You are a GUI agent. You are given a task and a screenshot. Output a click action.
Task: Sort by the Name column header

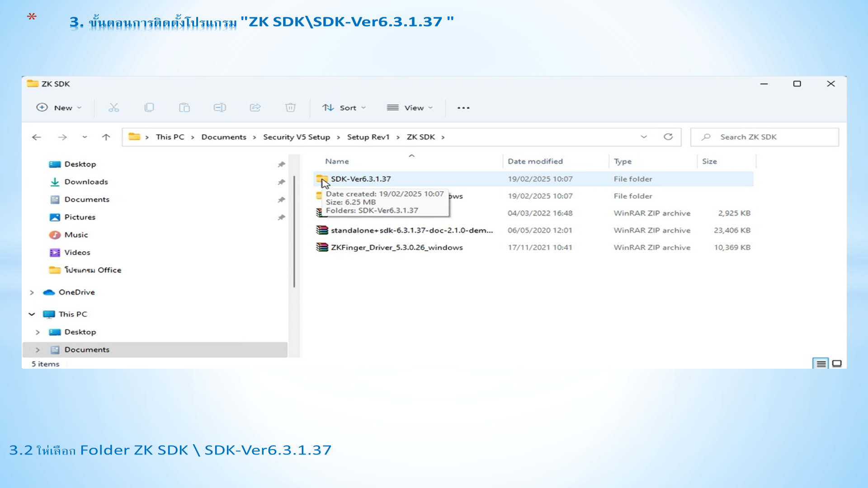coord(337,161)
